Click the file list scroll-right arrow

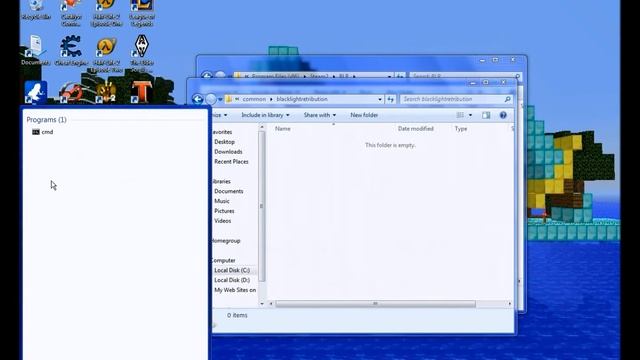(509, 304)
